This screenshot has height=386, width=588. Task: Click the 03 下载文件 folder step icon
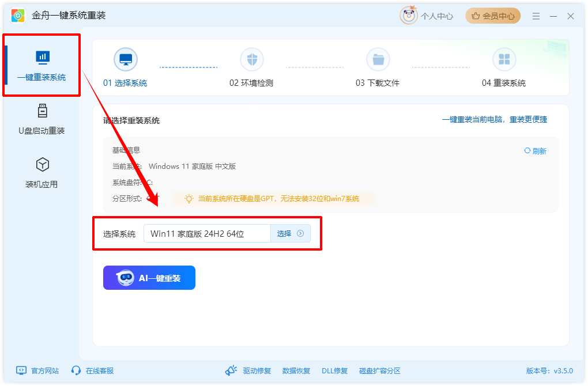[378, 59]
